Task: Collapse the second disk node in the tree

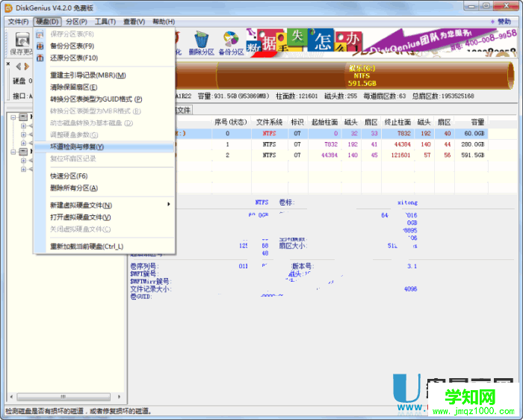Action: click(x=13, y=152)
